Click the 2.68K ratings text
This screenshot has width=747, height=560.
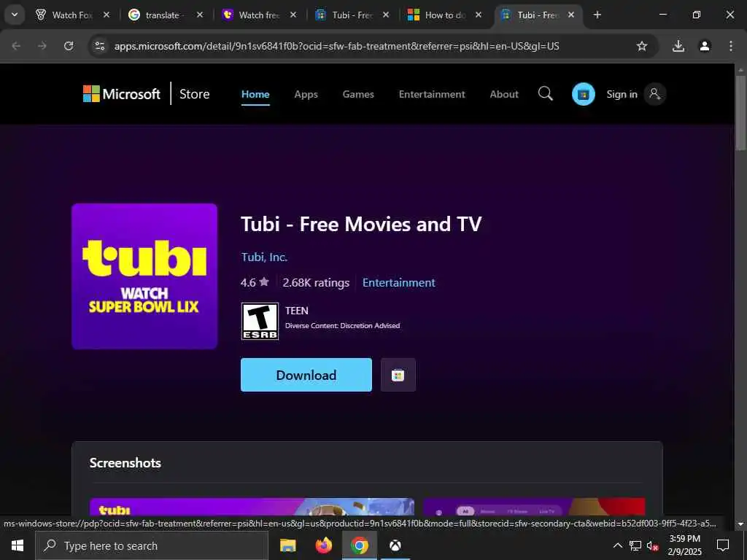pos(316,282)
